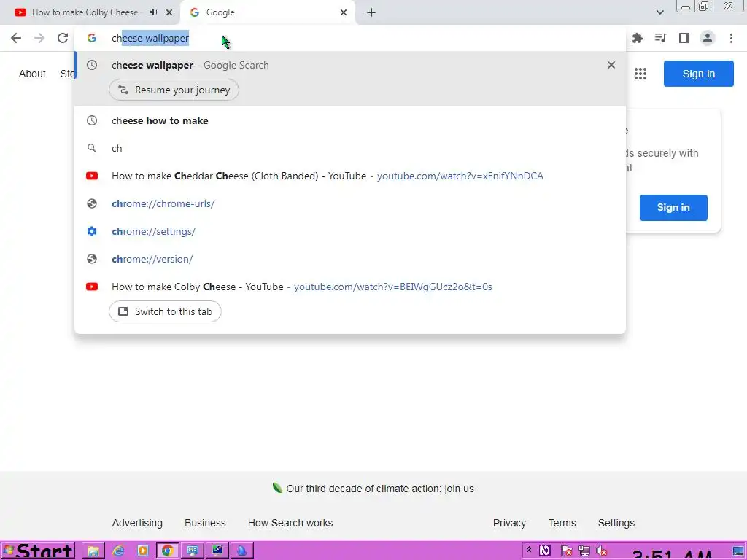The image size is (747, 560).
Task: Select the plain 'ch' search suggestion
Action: click(350, 148)
